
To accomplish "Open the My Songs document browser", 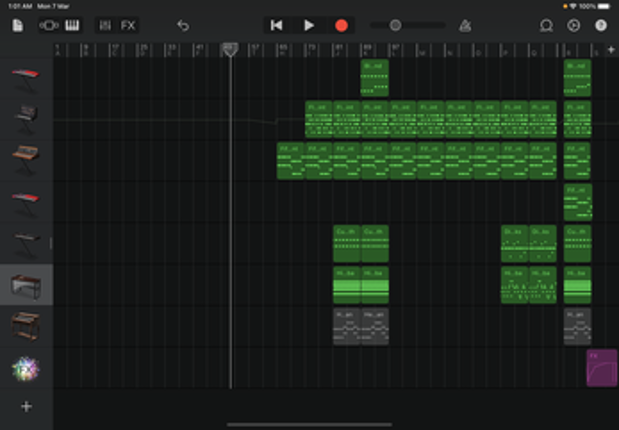I will click(x=18, y=25).
